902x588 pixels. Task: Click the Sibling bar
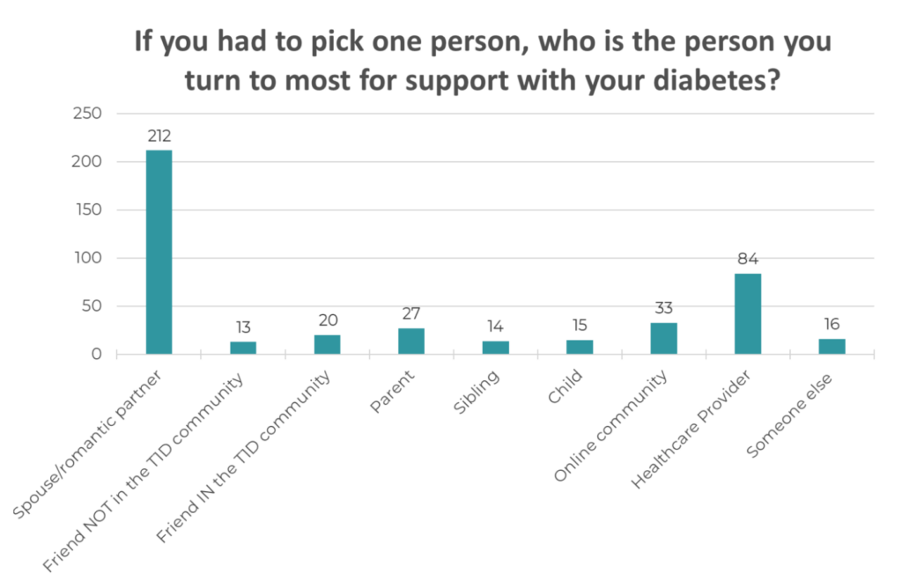(495, 348)
